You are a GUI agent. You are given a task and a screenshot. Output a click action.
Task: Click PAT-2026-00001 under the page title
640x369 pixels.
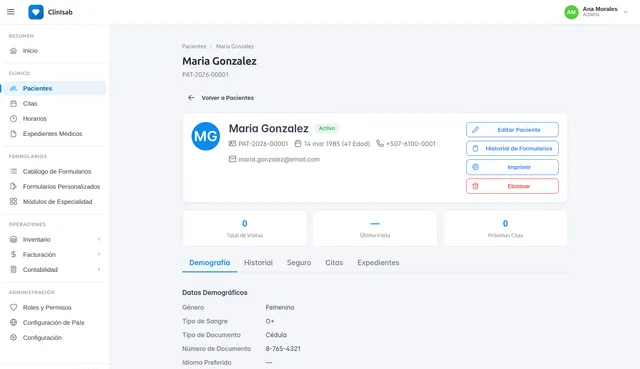coord(205,75)
